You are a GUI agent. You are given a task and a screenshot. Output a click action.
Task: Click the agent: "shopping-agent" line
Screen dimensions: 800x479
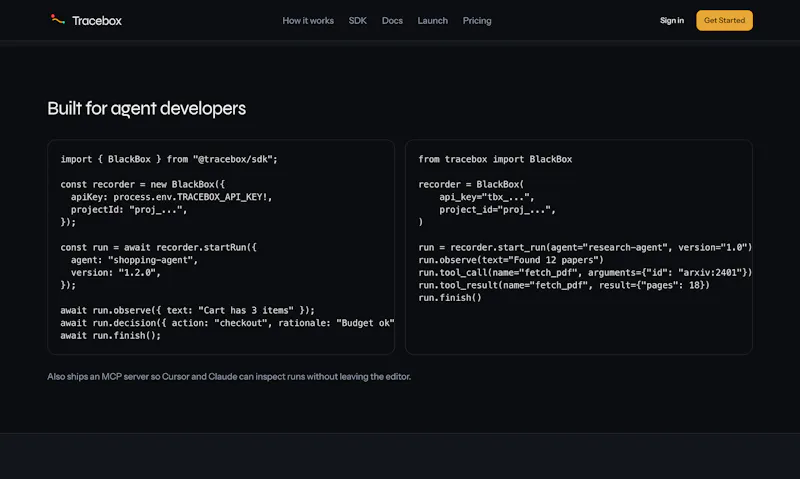click(x=134, y=260)
